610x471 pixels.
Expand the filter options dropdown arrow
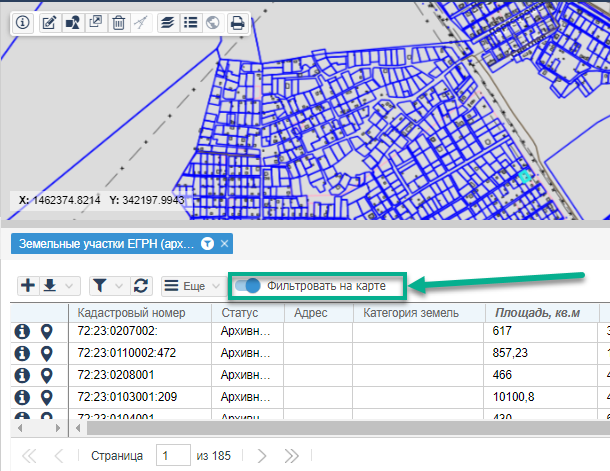(x=119, y=286)
